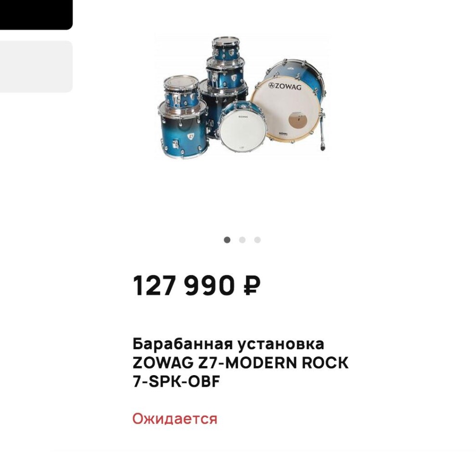
Task: Click the red Ожидается availability status
Action: [175, 419]
